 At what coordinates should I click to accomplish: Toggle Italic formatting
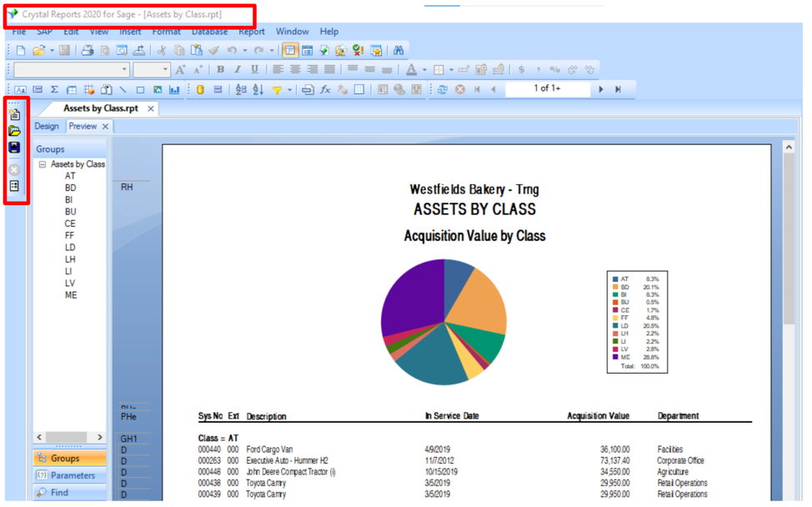click(x=238, y=69)
